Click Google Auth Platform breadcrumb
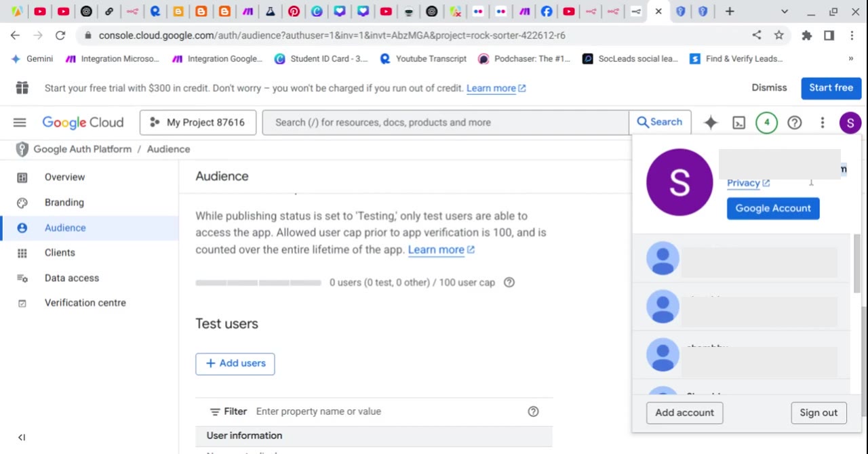868x454 pixels. click(x=82, y=149)
